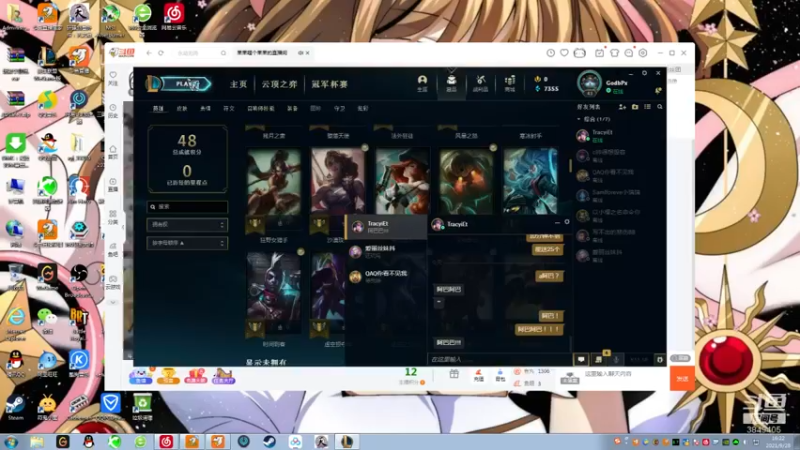Image resolution: width=800 pixels, height=450 pixels.
Task: Collapse the friends group expander arrow
Action: click(x=579, y=119)
